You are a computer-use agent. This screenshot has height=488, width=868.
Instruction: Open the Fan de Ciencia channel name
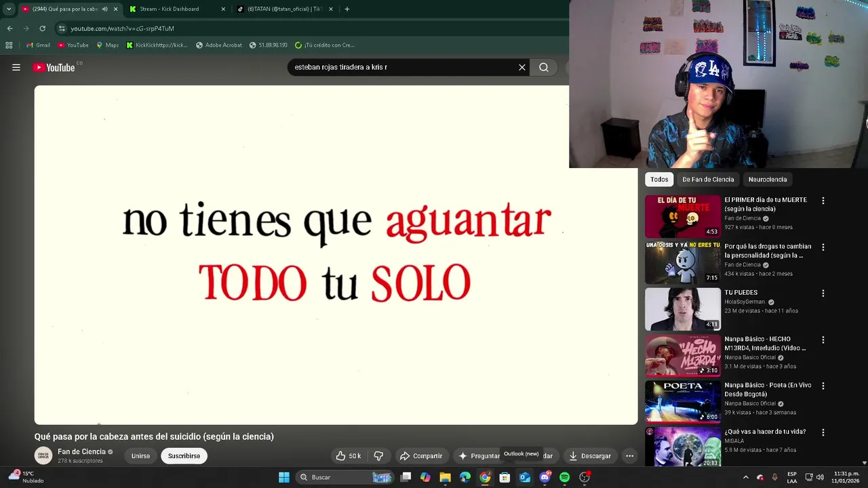pyautogui.click(x=81, y=451)
